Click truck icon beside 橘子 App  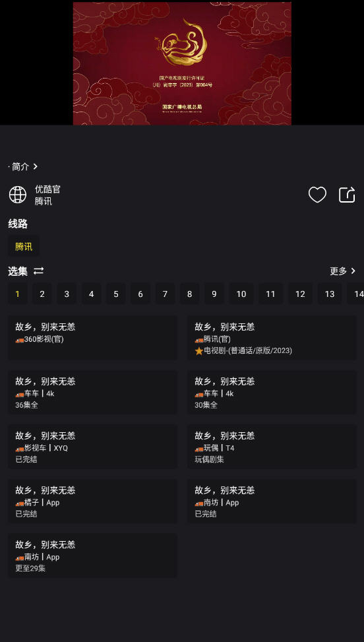[20, 503]
